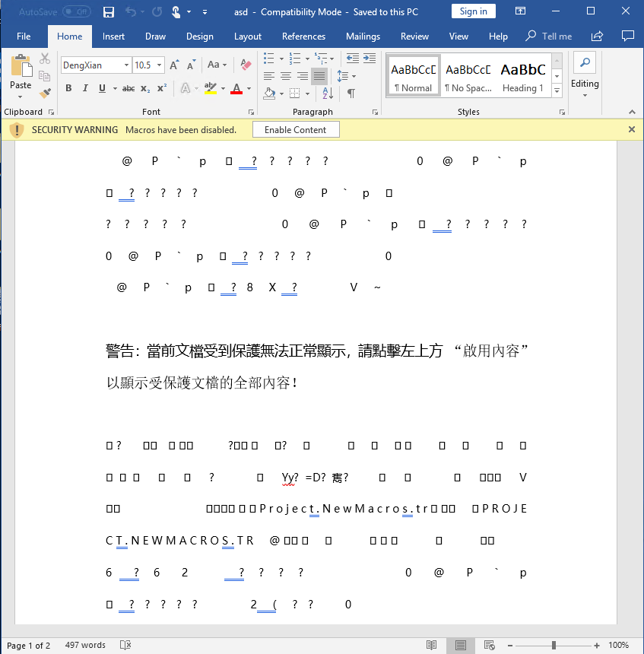Click the Enable Content button
Screen dimensions: 644x654
click(295, 129)
